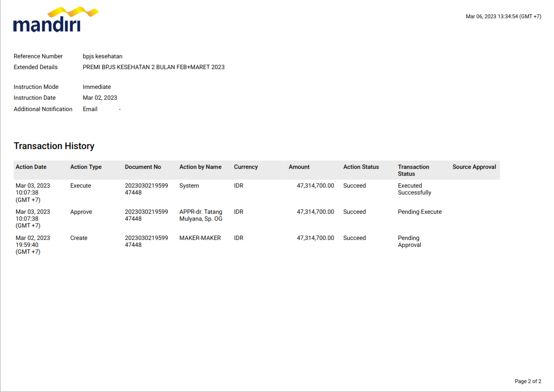Click the Amount column header
Viewport: 554px width, 392px height.
coord(299,167)
